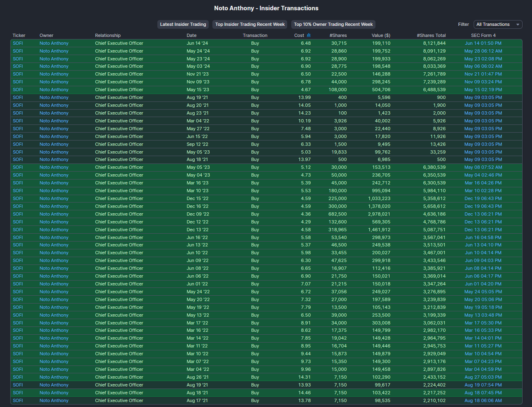Open Noto Anthony link in Aug 26 '21 row
Viewport: 532px width, 407px height.
[x=54, y=377]
